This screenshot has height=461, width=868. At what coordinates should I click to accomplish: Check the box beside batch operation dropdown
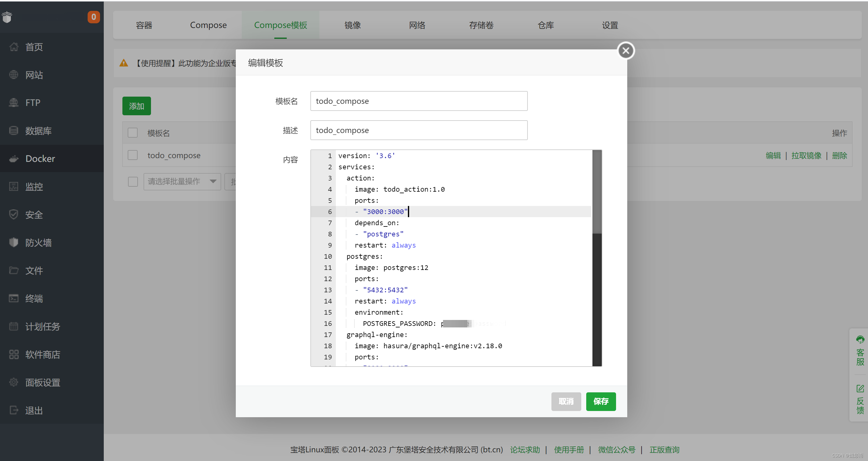[133, 182]
